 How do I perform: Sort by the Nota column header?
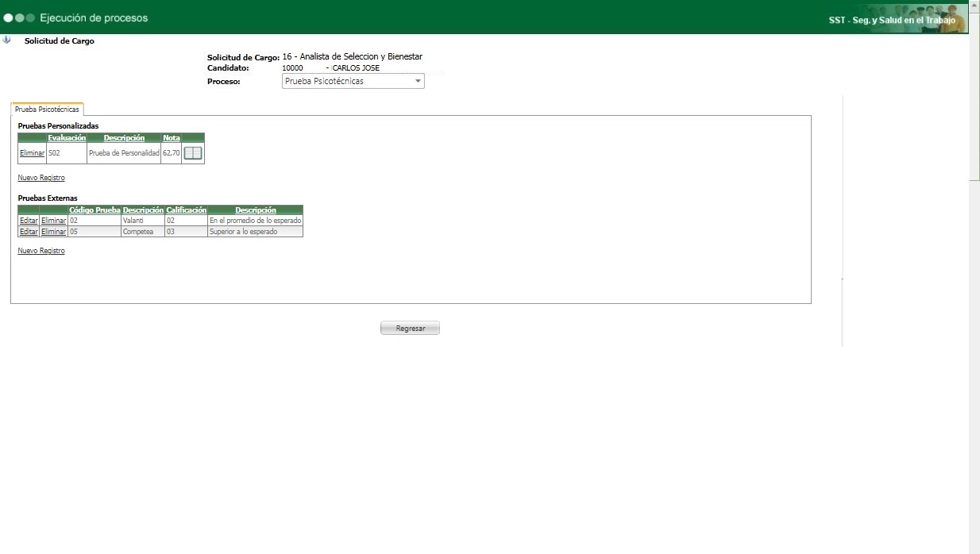(x=171, y=138)
